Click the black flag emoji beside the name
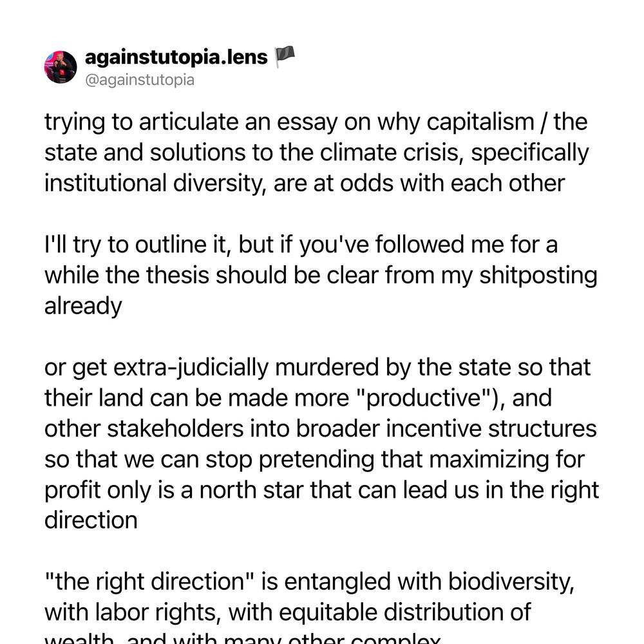Image resolution: width=644 pixels, height=644 pixels. pyautogui.click(x=284, y=57)
